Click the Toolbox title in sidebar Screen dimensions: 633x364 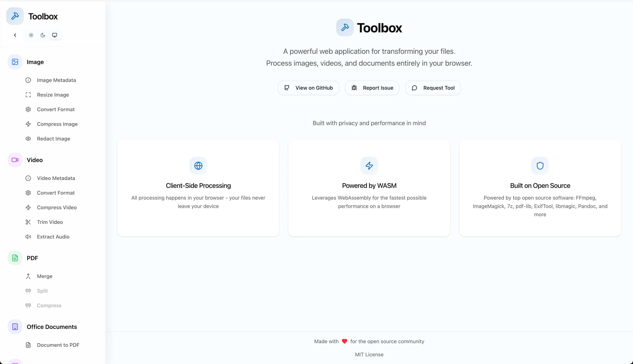point(43,16)
